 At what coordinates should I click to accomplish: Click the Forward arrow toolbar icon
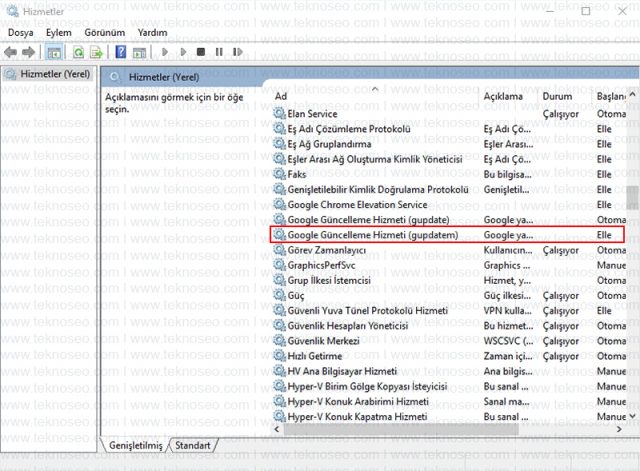point(28,52)
